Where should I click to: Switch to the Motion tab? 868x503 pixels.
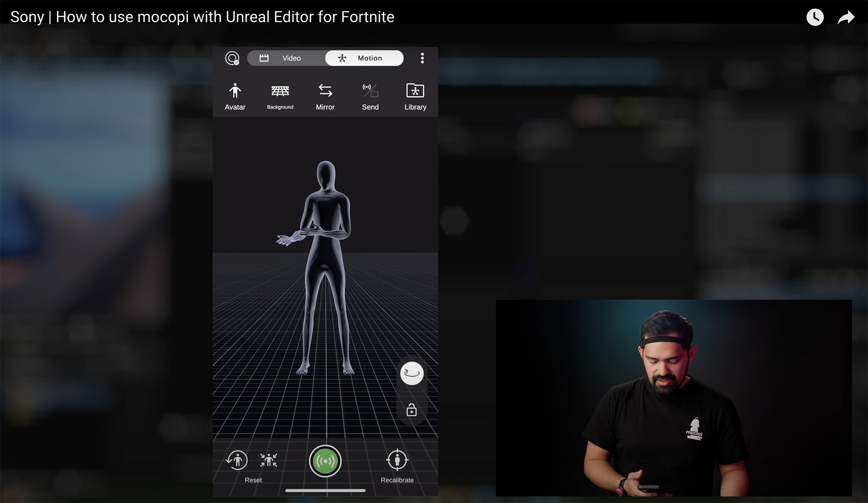pos(364,58)
